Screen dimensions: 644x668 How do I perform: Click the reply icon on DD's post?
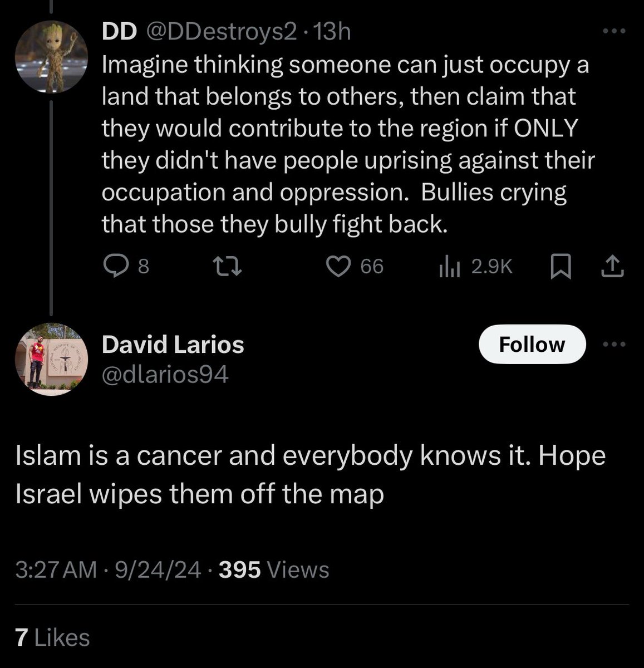[x=116, y=268]
